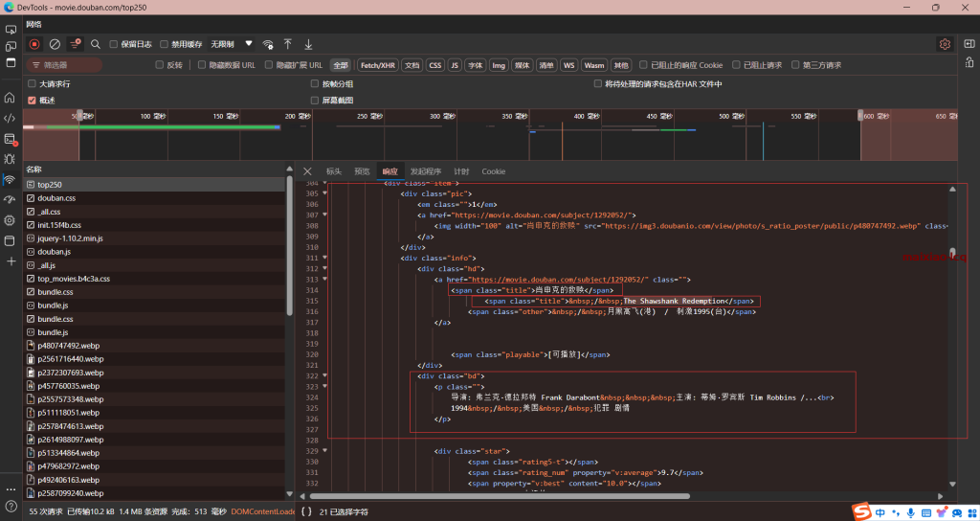Switch to the 标头 tab
This screenshot has width=980, height=521.
pyautogui.click(x=333, y=171)
